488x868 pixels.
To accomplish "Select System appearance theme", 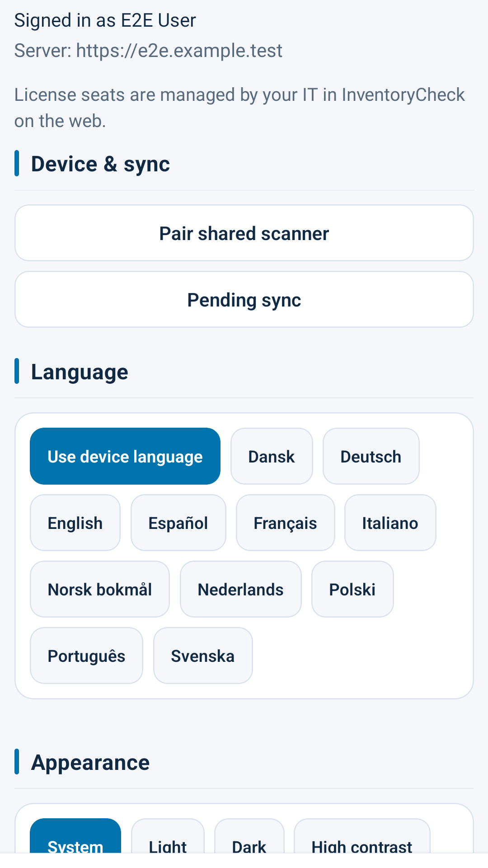I will 75,836.
